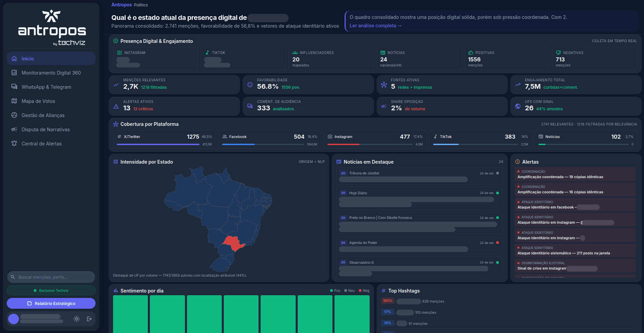The height and width of the screenshot is (333, 644).
Task: Click the logout arrow icon
Action: (89, 319)
